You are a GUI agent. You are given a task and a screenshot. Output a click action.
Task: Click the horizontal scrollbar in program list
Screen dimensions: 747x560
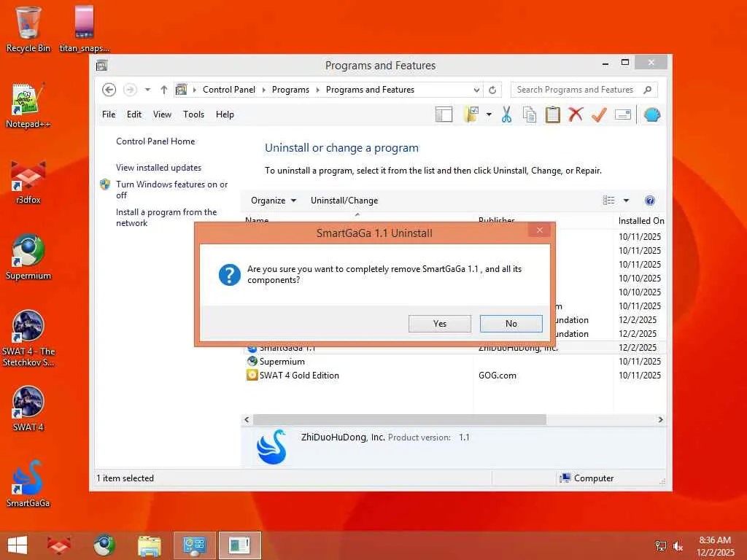(399, 419)
